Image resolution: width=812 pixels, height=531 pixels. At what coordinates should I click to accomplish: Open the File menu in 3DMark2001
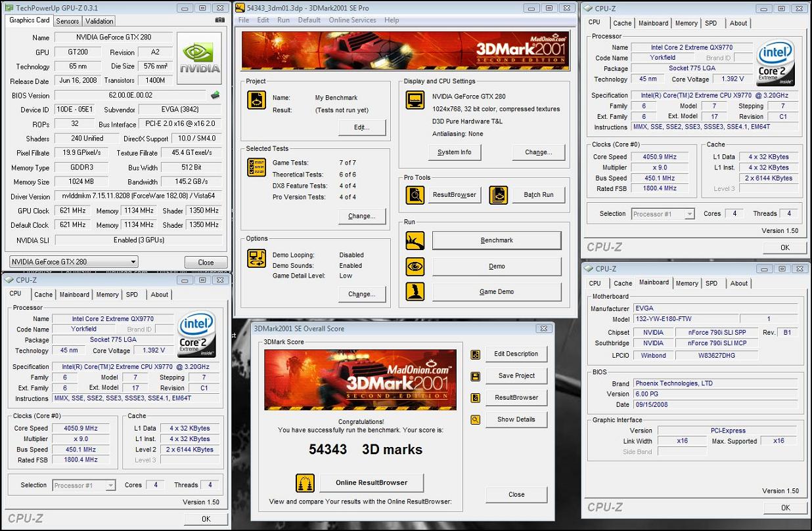[244, 20]
